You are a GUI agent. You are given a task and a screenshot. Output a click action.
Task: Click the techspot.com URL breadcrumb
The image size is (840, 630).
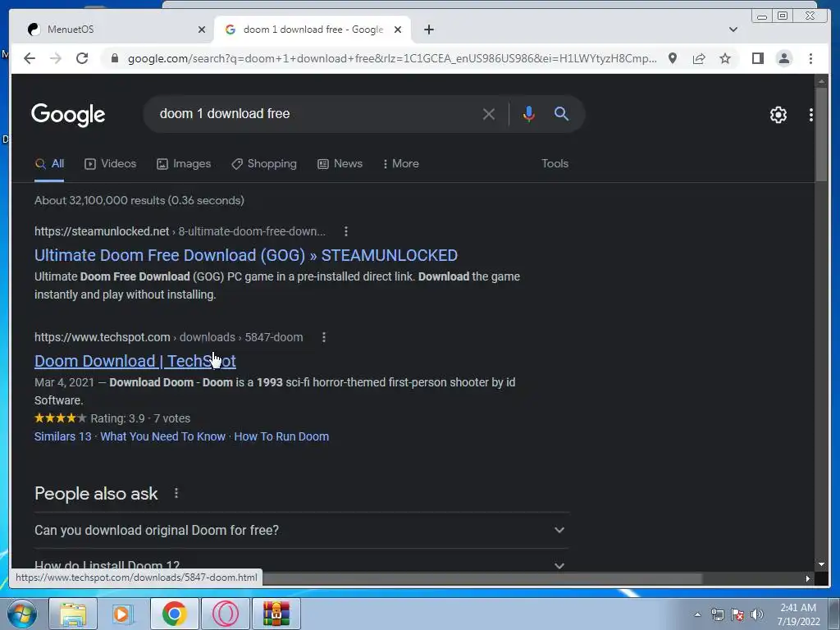tap(169, 337)
